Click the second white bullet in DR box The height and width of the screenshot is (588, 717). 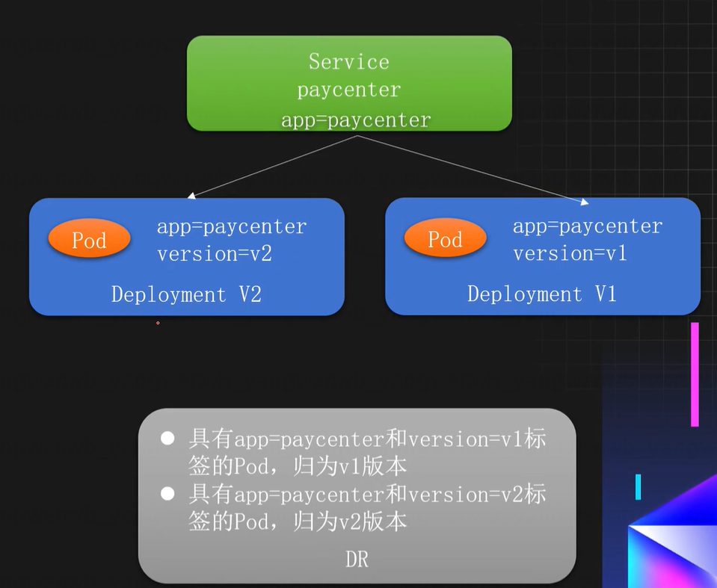(167, 494)
